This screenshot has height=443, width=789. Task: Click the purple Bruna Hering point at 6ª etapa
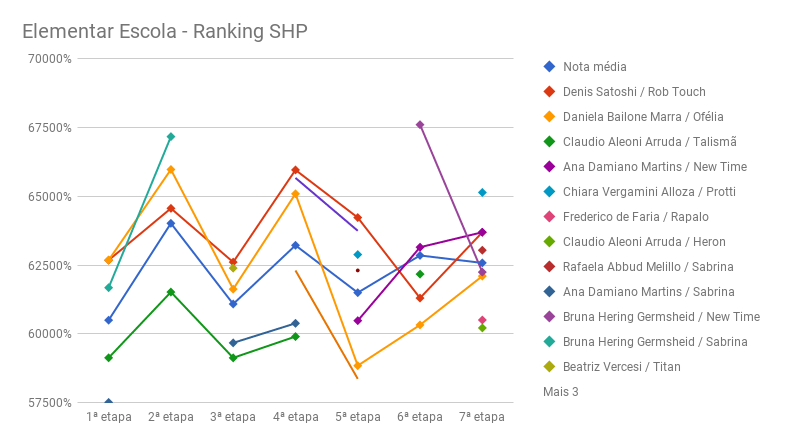point(420,125)
